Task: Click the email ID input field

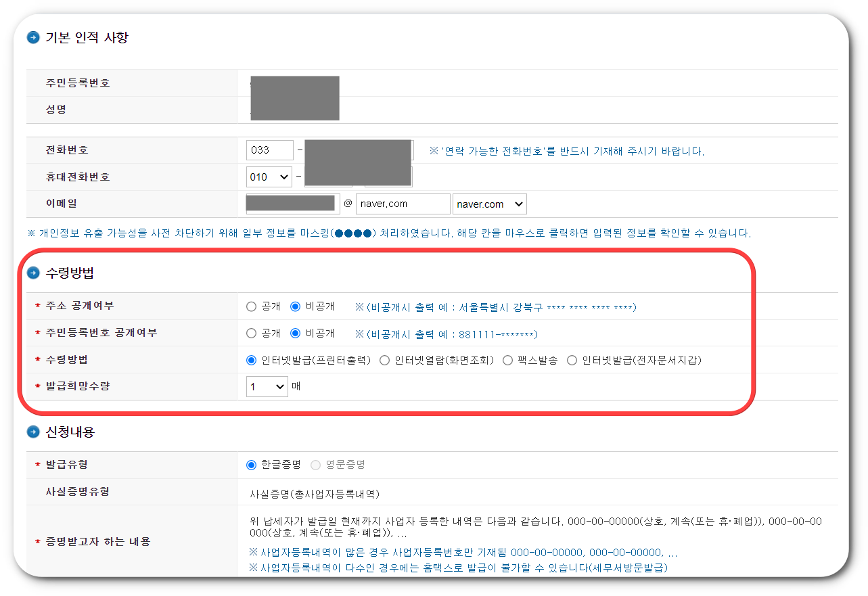Action: (x=292, y=203)
